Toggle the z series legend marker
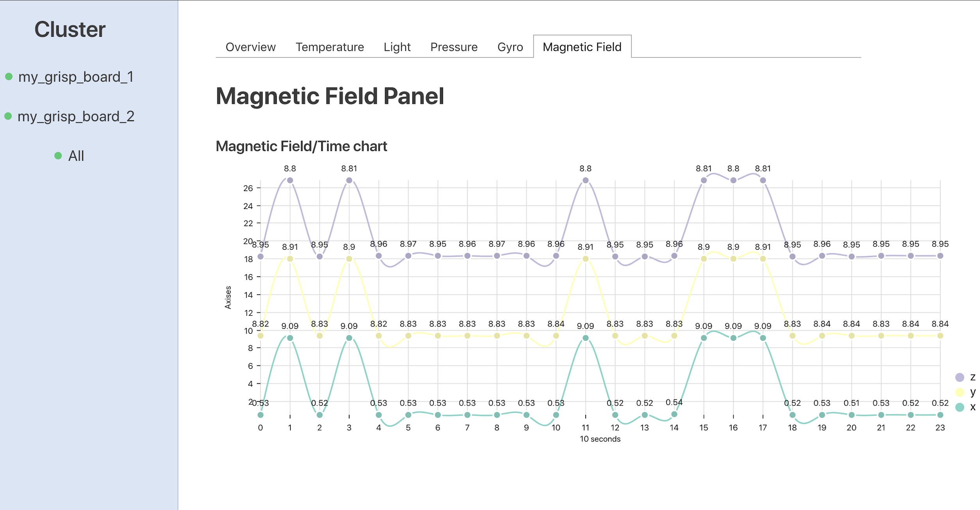The width and height of the screenshot is (980, 510). click(959, 377)
